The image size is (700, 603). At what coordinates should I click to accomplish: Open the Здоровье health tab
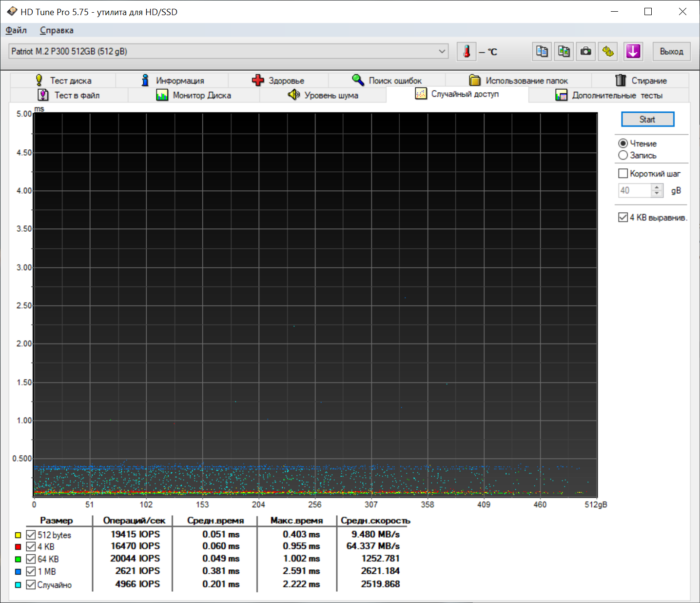[x=278, y=80]
